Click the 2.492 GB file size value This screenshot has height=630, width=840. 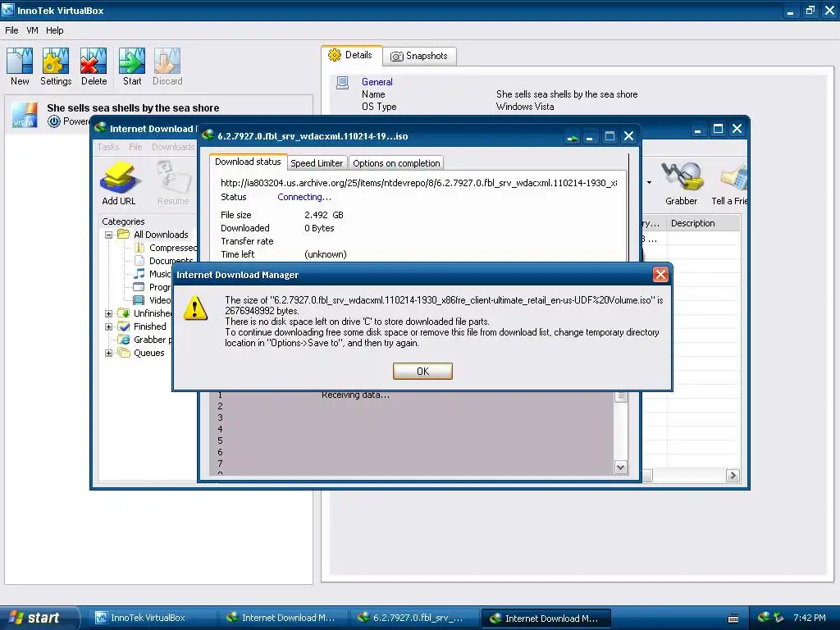tap(323, 215)
